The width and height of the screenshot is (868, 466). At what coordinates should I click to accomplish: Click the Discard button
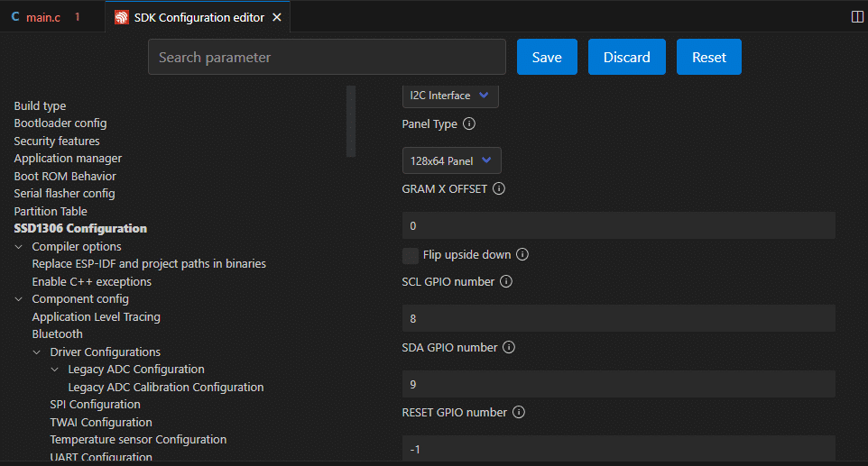(627, 57)
